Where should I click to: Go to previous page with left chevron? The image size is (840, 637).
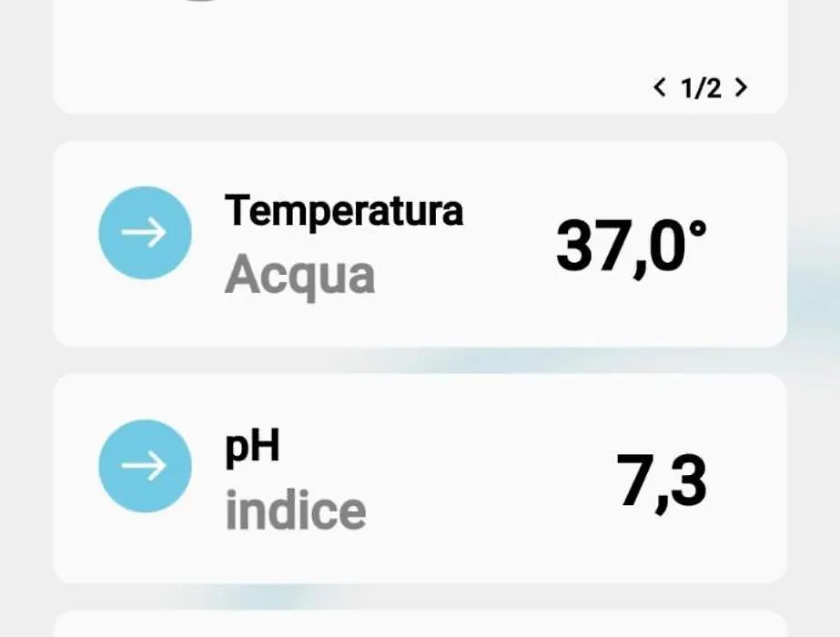click(x=660, y=87)
